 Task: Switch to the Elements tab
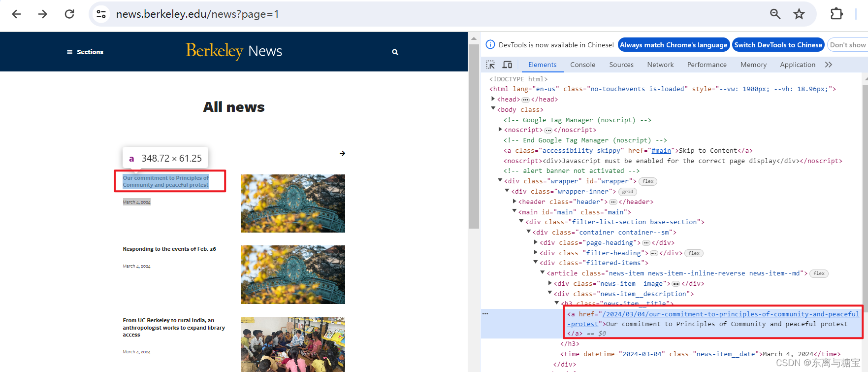(x=542, y=65)
